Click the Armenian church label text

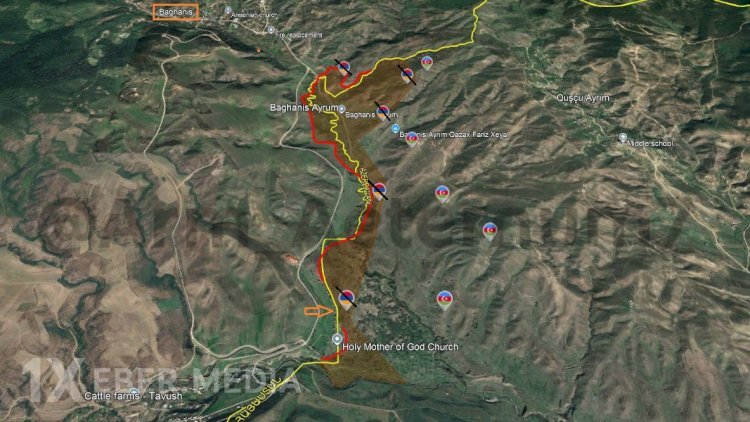click(254, 15)
